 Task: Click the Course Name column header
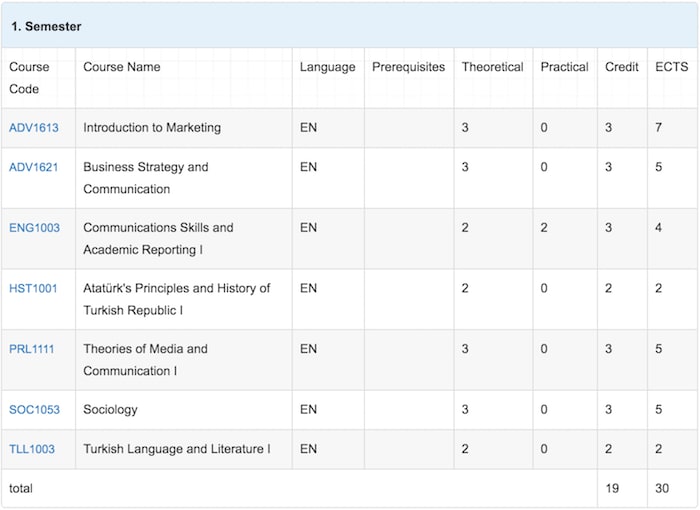[122, 67]
